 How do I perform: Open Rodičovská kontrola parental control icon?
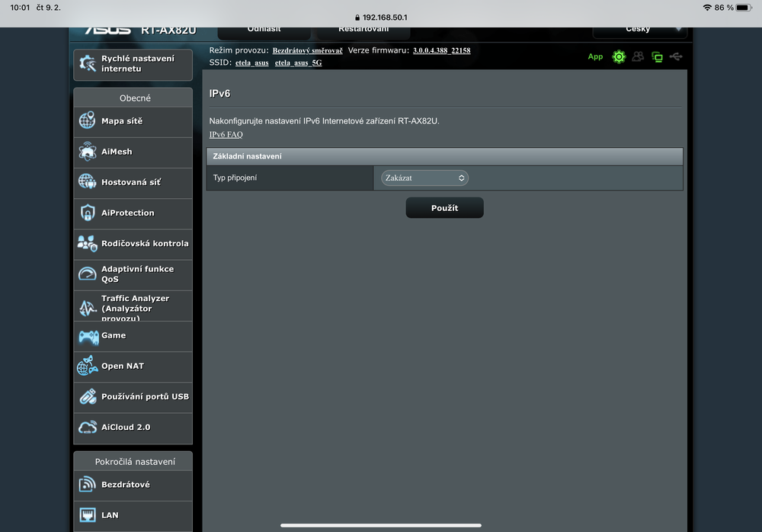coord(88,244)
